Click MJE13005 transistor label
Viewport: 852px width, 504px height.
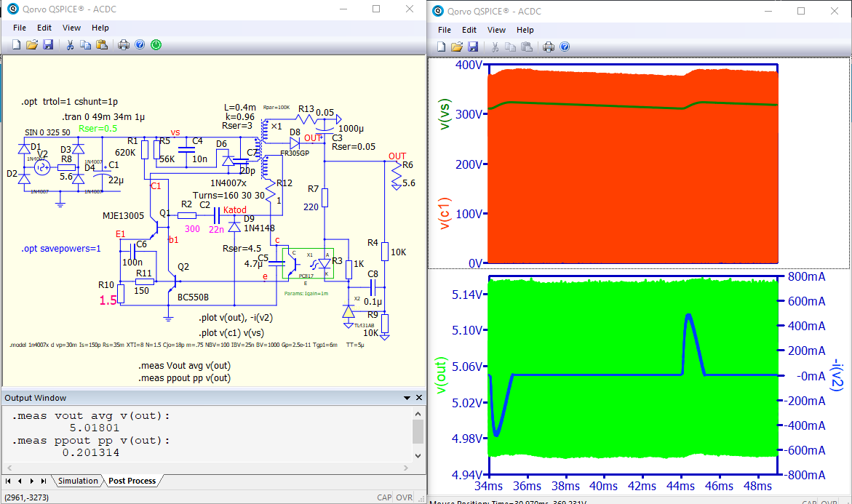[124, 215]
